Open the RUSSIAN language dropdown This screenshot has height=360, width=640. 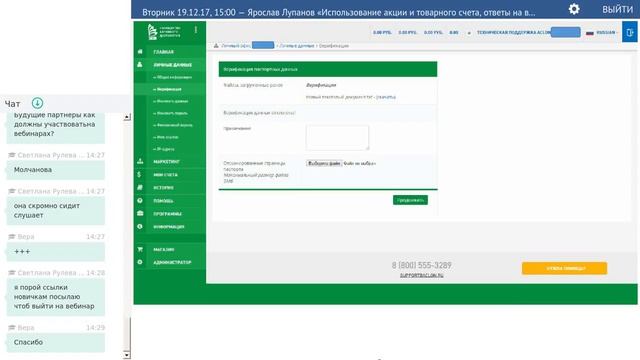[607, 32]
